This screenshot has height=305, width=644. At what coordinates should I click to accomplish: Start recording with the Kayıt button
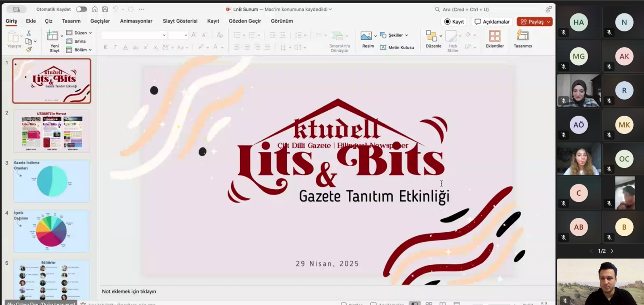coord(453,21)
